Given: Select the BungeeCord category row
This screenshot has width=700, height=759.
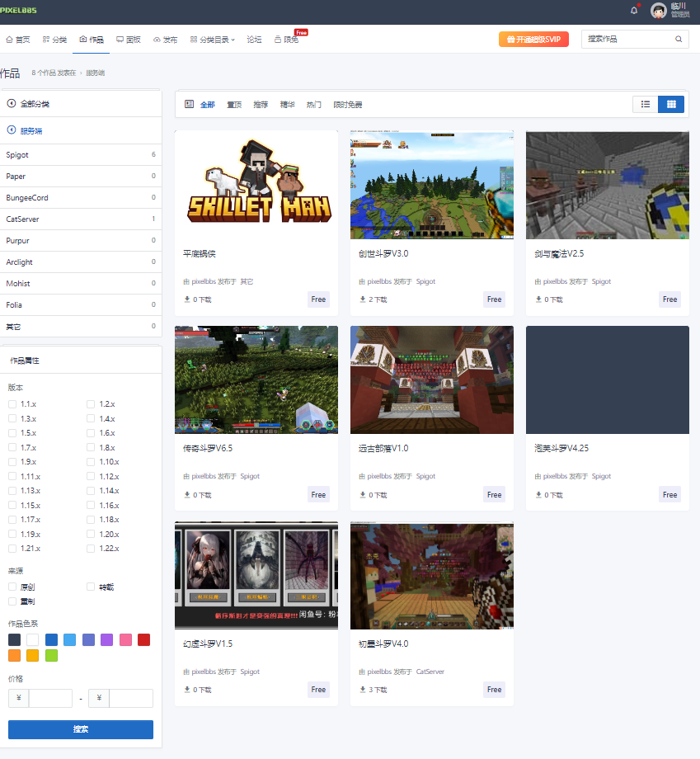Looking at the screenshot, I should click(x=81, y=197).
